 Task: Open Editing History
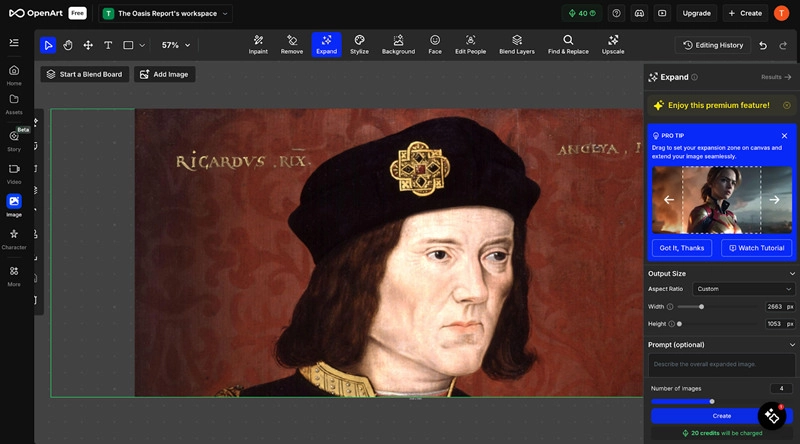(x=713, y=45)
